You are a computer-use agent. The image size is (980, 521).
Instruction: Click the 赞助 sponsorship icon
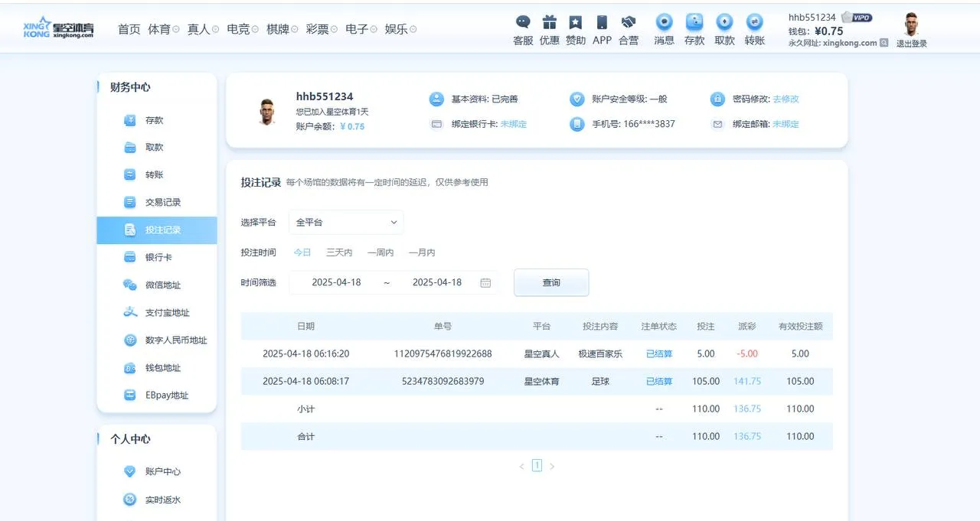tap(575, 31)
